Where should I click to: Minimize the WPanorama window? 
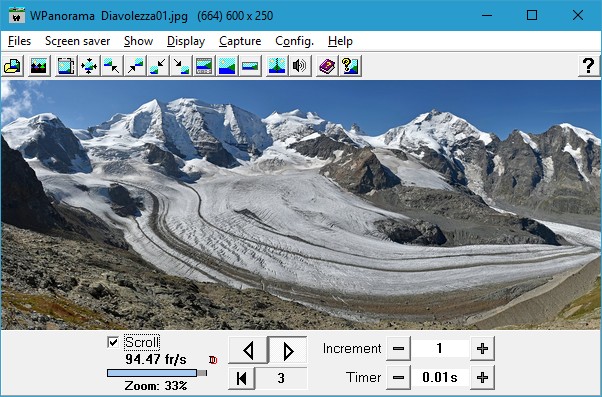[487, 15]
